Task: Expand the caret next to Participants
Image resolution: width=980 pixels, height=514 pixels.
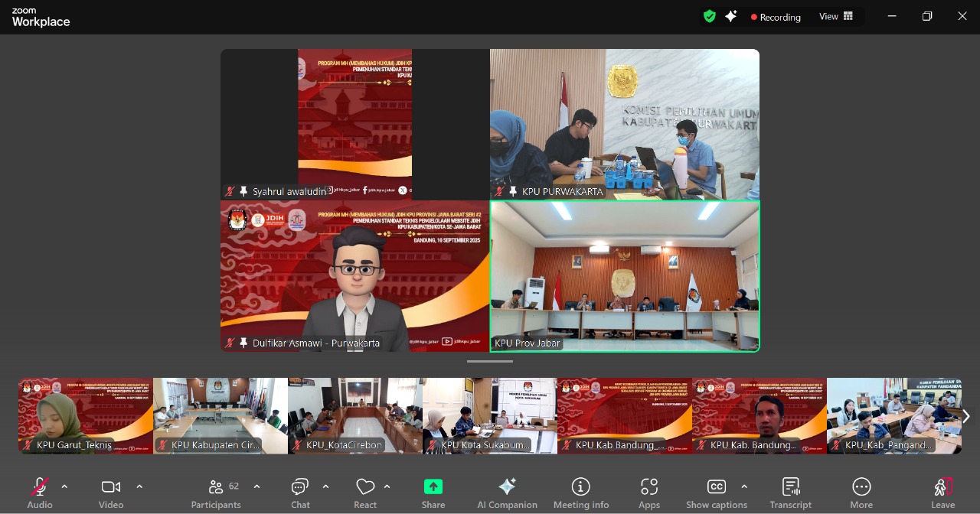Action: pos(256,486)
